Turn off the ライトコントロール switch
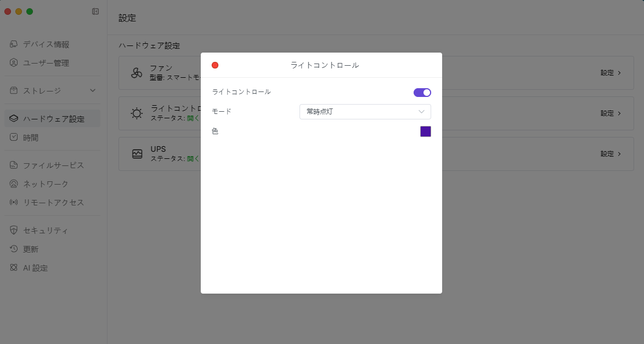This screenshot has width=644, height=344. coord(422,92)
